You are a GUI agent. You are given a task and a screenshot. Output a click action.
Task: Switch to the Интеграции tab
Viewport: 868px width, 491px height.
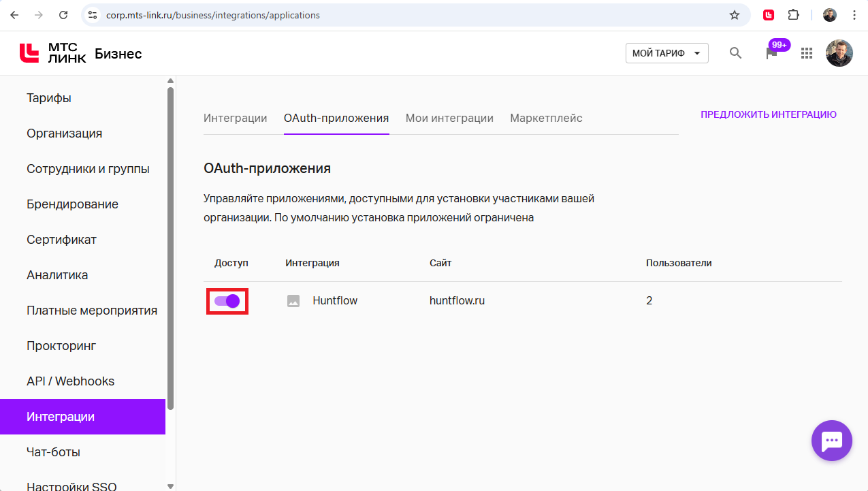pyautogui.click(x=236, y=118)
